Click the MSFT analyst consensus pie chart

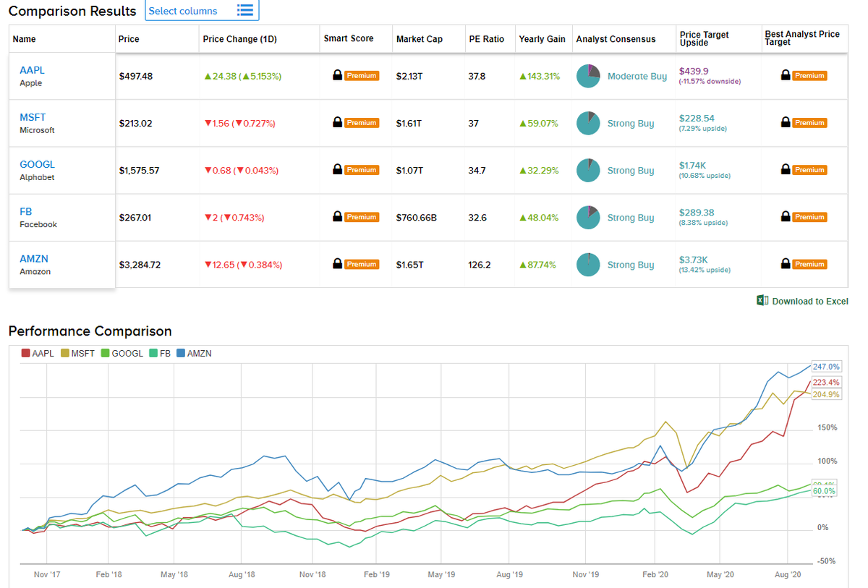click(588, 123)
